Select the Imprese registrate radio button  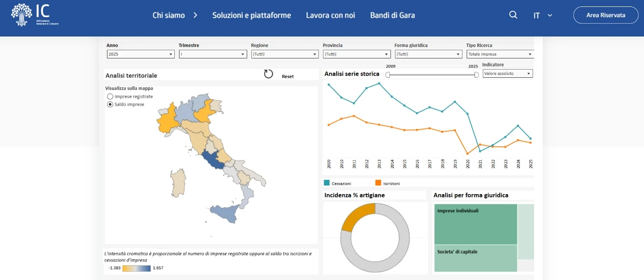click(110, 96)
